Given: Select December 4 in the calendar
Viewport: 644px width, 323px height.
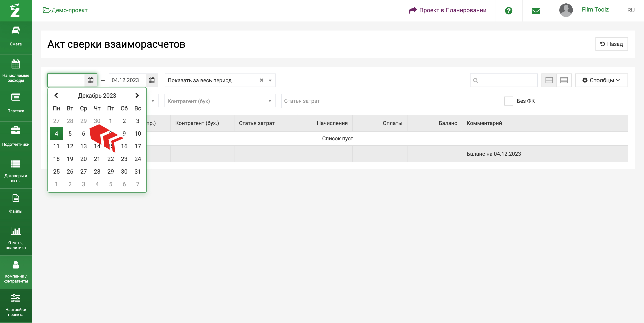Looking at the screenshot, I should [x=56, y=134].
